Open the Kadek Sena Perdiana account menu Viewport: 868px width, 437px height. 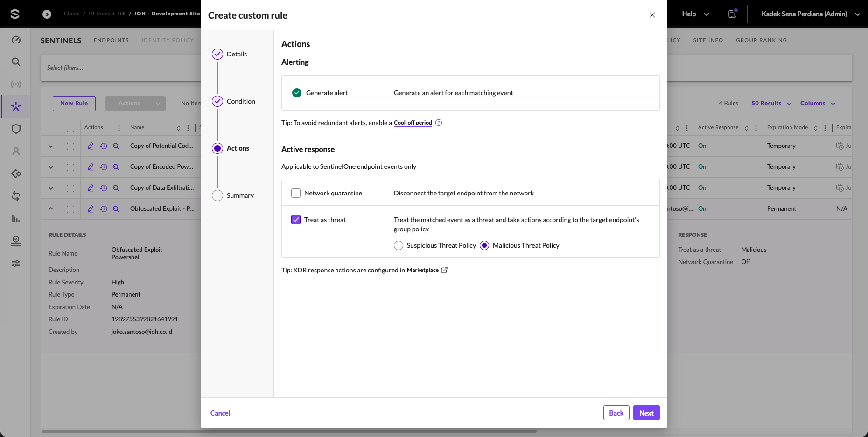(811, 14)
